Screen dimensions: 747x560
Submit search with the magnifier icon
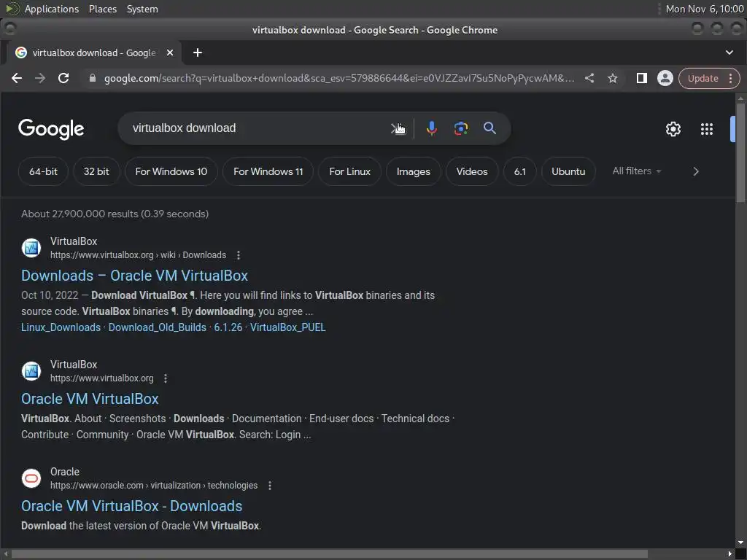pos(489,128)
